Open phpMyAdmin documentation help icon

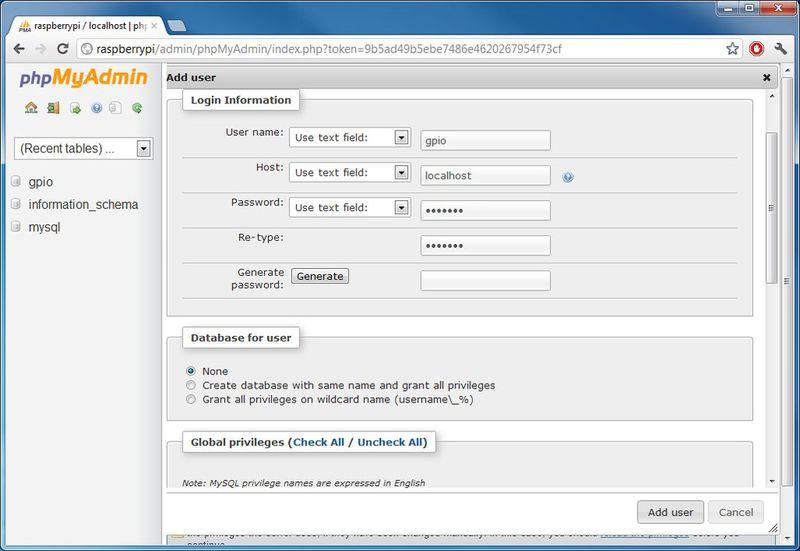pyautogui.click(x=96, y=108)
